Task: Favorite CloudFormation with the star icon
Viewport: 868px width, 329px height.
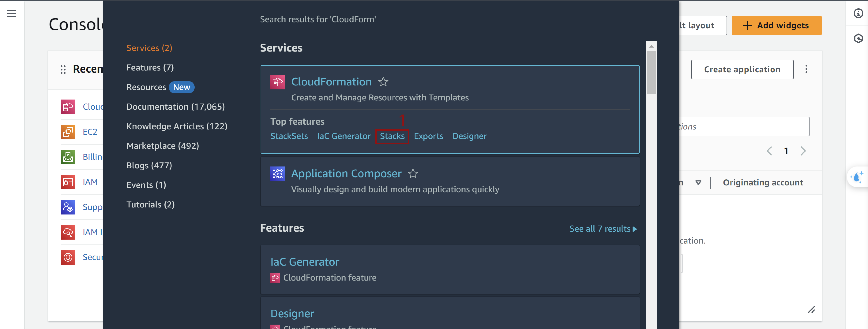Action: click(383, 82)
